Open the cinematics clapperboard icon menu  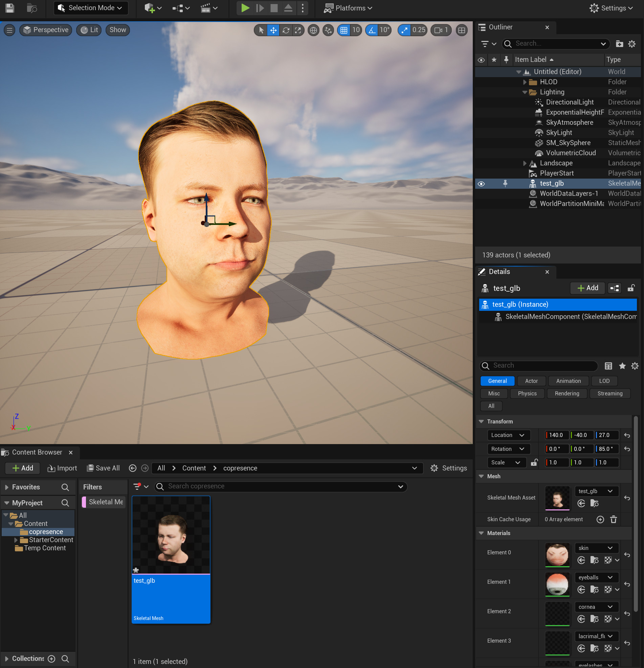[209, 8]
